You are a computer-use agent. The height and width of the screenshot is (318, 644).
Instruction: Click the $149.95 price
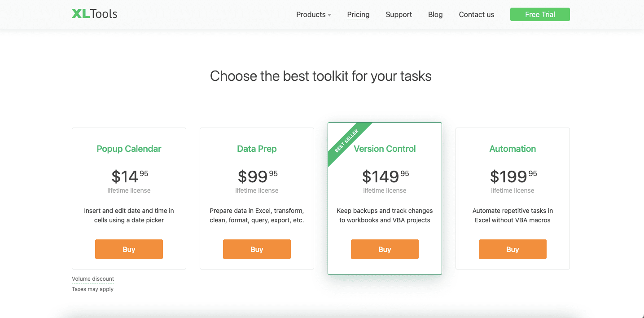click(x=385, y=176)
